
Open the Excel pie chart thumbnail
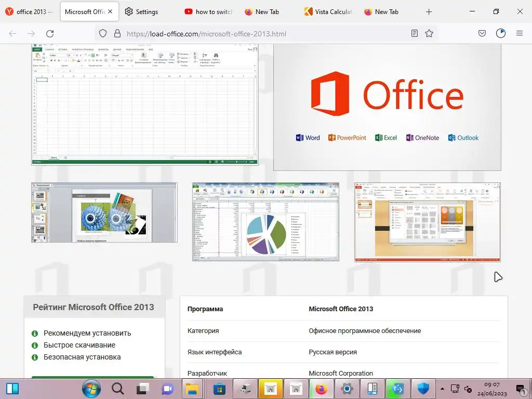point(265,222)
